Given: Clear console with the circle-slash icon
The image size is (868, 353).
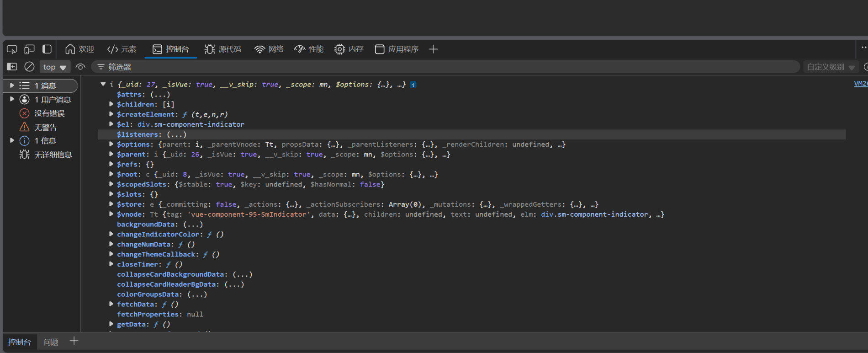Looking at the screenshot, I should 29,67.
